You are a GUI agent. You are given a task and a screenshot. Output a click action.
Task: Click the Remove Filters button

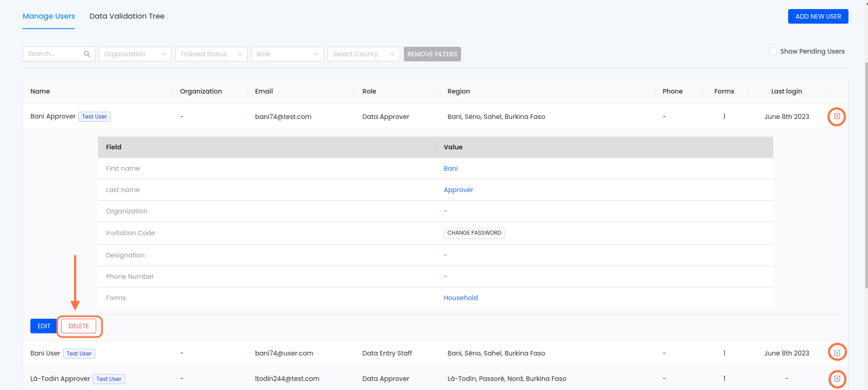[x=432, y=54]
